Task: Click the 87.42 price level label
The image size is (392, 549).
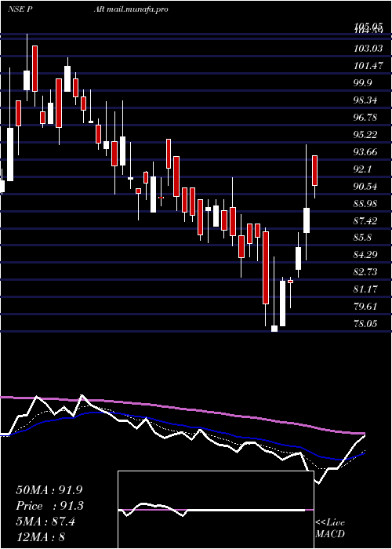Action: click(x=367, y=220)
